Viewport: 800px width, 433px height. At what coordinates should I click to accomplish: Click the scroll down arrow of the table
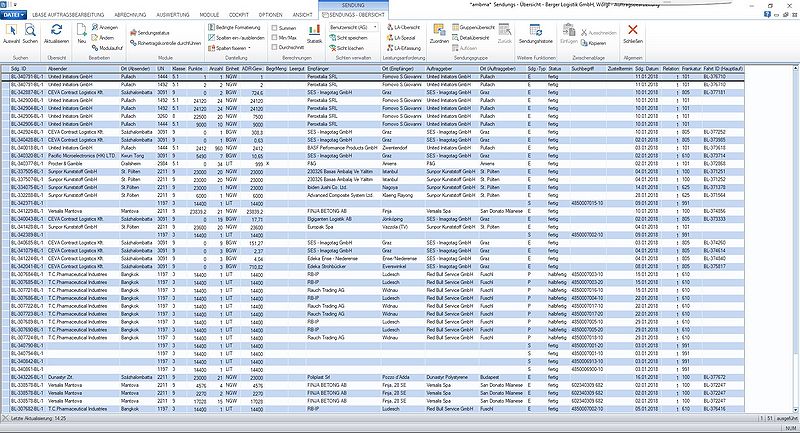pyautogui.click(x=795, y=410)
